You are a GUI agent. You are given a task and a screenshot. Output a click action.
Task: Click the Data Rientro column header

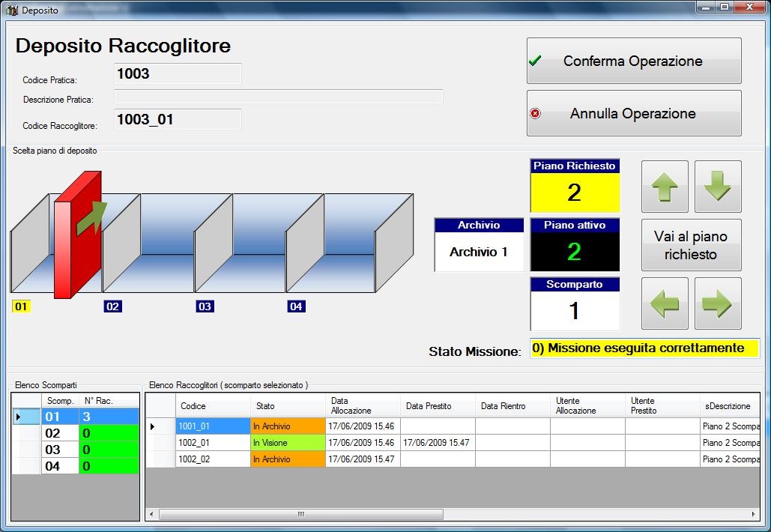(513, 405)
